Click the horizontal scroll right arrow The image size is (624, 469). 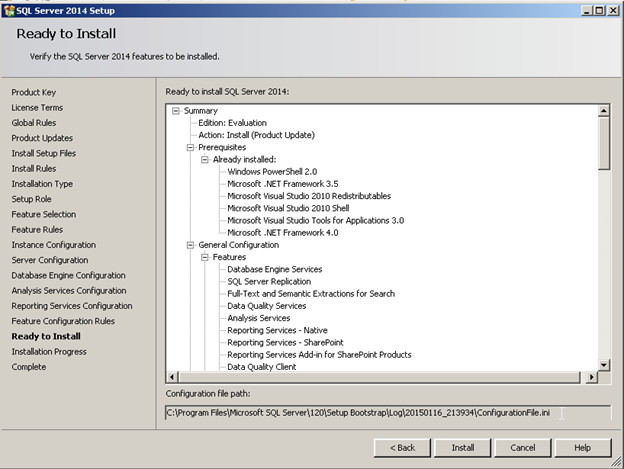(591, 377)
